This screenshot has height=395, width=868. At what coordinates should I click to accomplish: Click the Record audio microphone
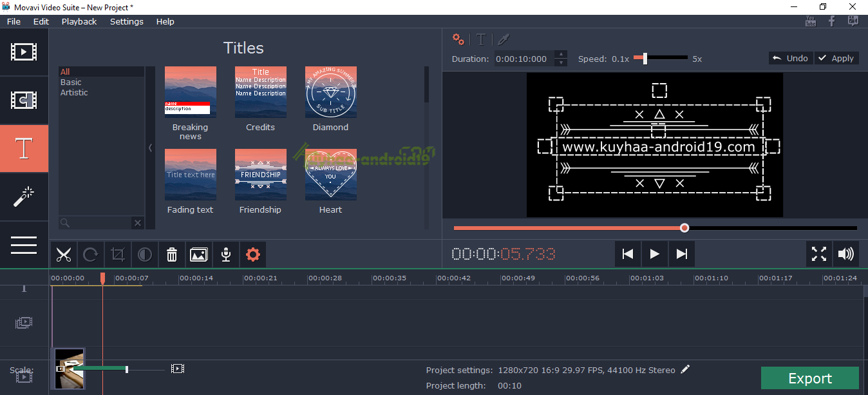click(225, 255)
